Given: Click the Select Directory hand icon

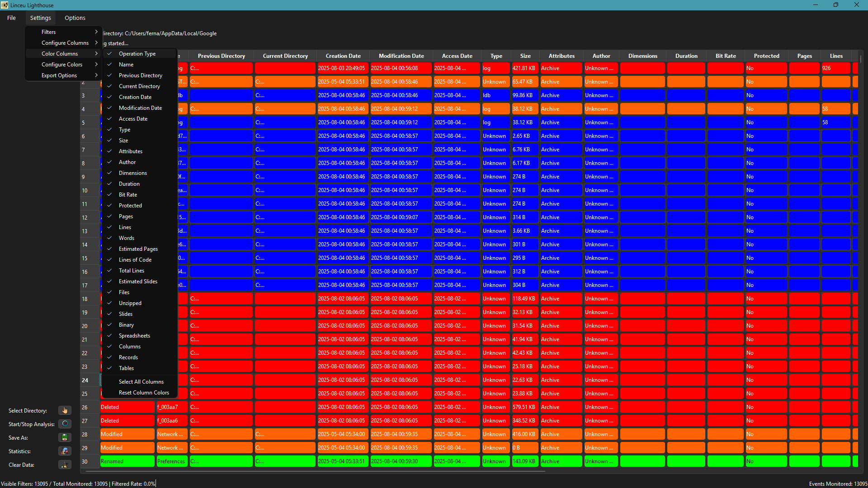Looking at the screenshot, I should tap(65, 410).
